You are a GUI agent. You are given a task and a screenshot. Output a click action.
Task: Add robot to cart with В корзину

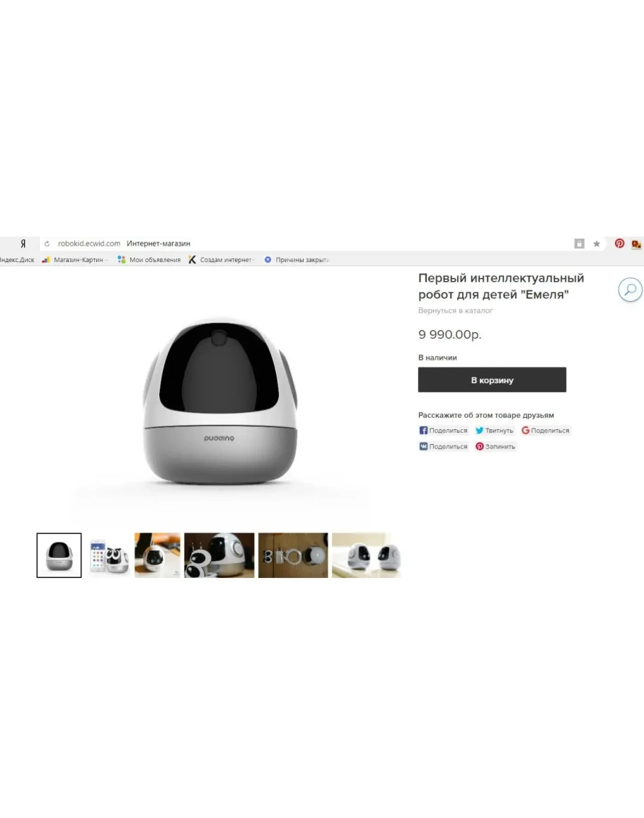492,380
